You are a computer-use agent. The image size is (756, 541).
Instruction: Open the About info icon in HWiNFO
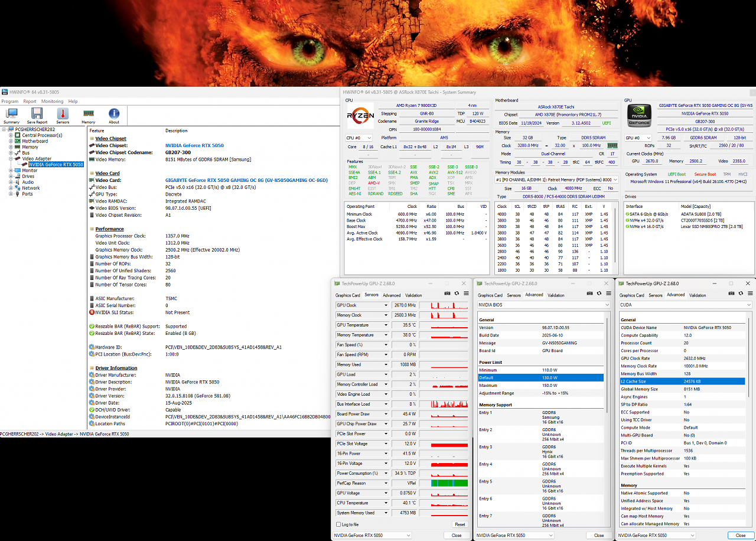114,115
